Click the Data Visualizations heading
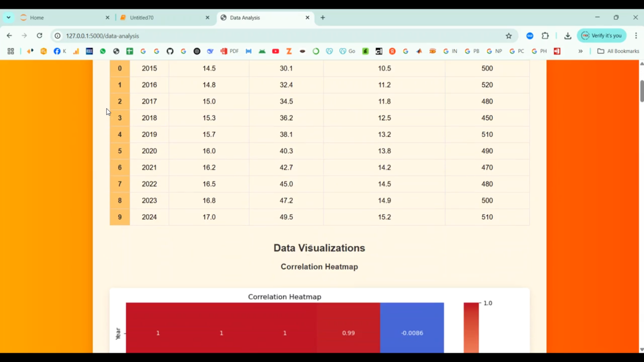Viewport: 644px width, 362px height. click(x=319, y=248)
